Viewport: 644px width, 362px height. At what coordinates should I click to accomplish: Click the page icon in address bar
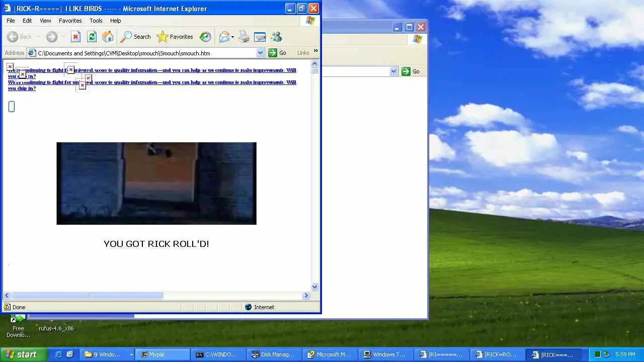[x=32, y=53]
